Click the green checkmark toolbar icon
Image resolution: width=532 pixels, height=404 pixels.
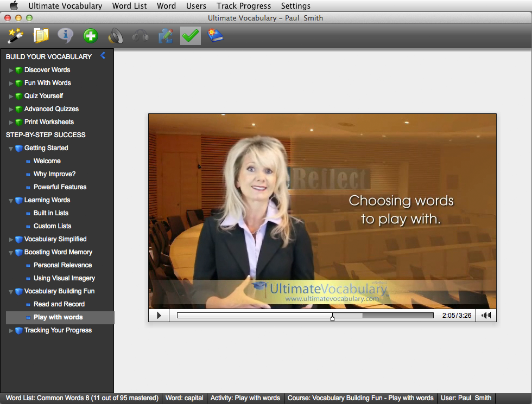pos(191,36)
